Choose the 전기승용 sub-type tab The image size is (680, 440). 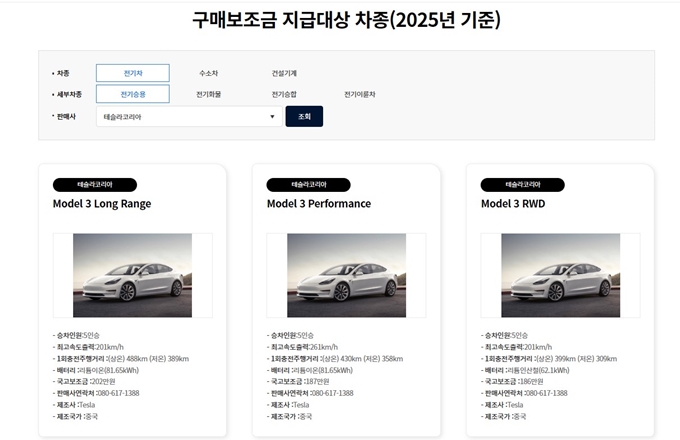pyautogui.click(x=133, y=94)
